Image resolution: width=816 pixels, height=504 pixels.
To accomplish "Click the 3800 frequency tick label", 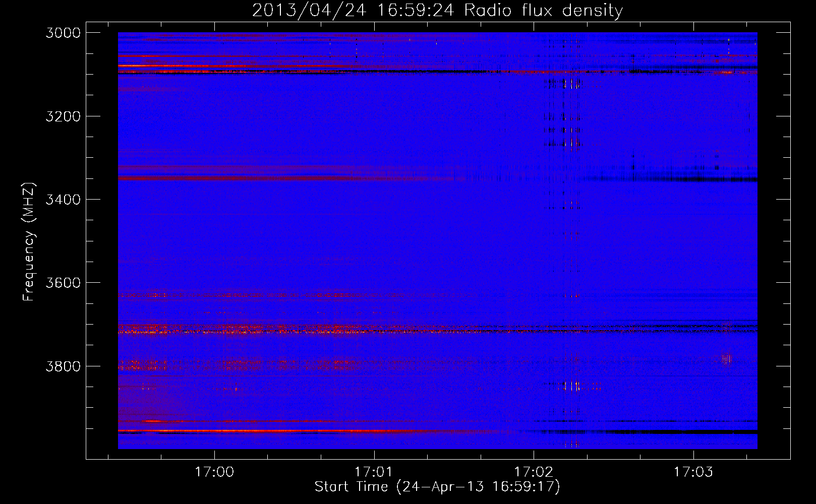I will pos(63,366).
